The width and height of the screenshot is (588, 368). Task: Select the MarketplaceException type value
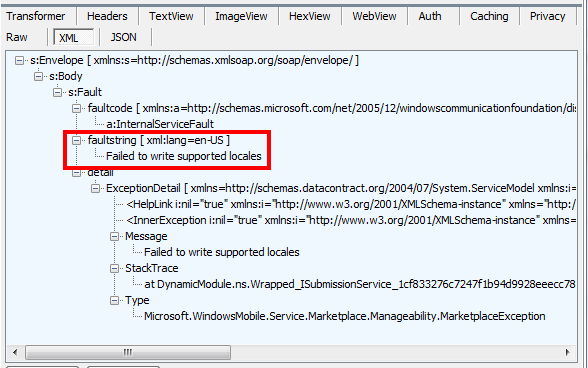pos(345,316)
